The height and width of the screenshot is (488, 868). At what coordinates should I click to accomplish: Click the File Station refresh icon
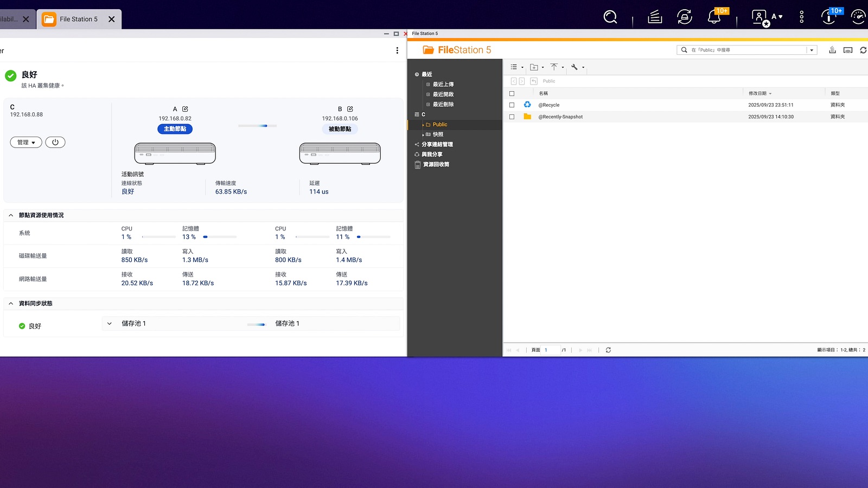863,50
